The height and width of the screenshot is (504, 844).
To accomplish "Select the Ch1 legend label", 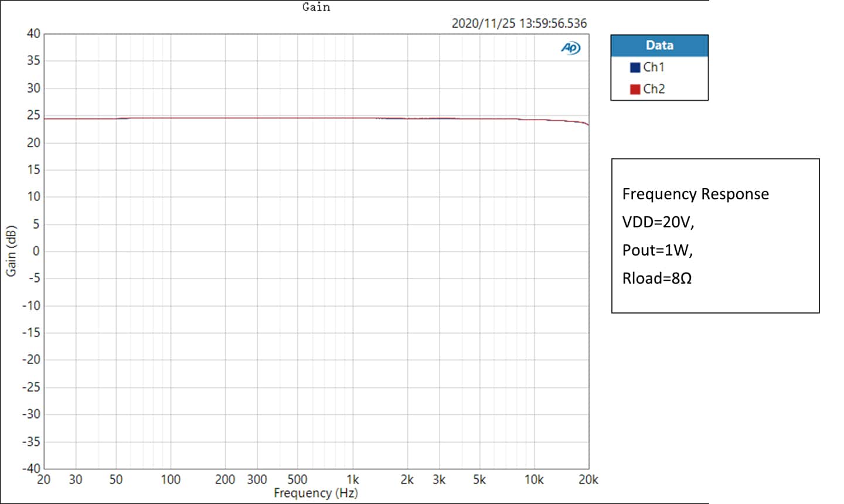I will coord(654,67).
